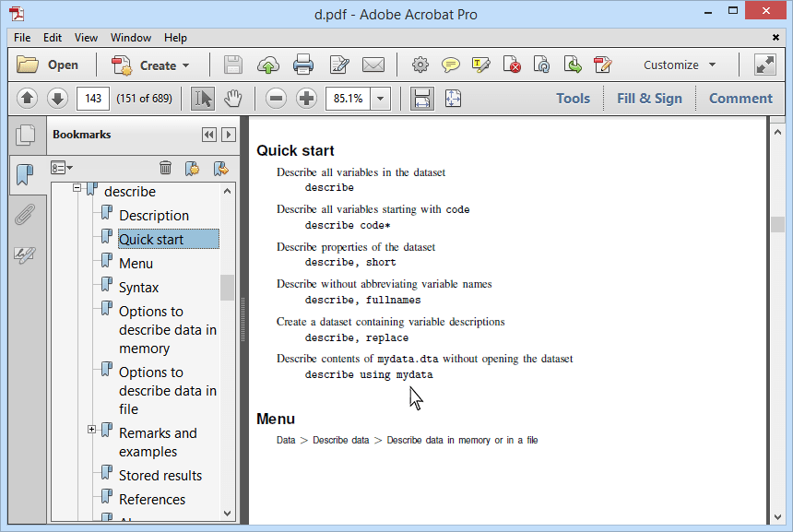
Task: Click the page number field showing 143
Action: click(93, 98)
